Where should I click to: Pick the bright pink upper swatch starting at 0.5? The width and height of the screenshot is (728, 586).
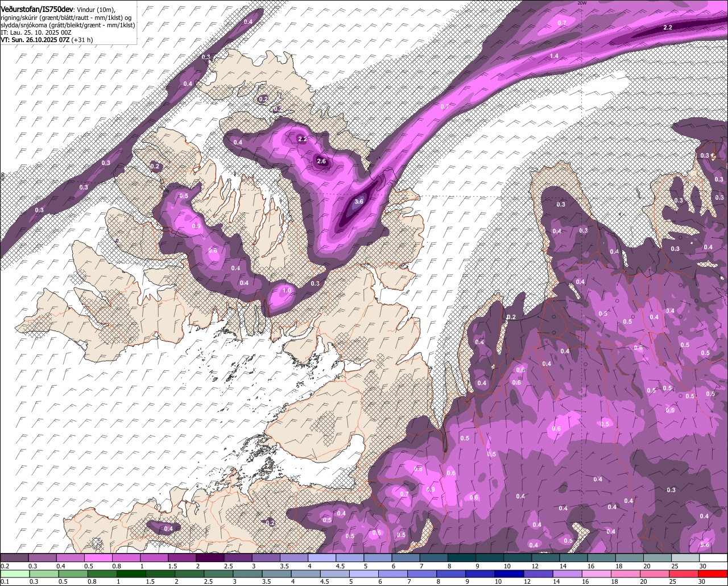[x=98, y=558]
